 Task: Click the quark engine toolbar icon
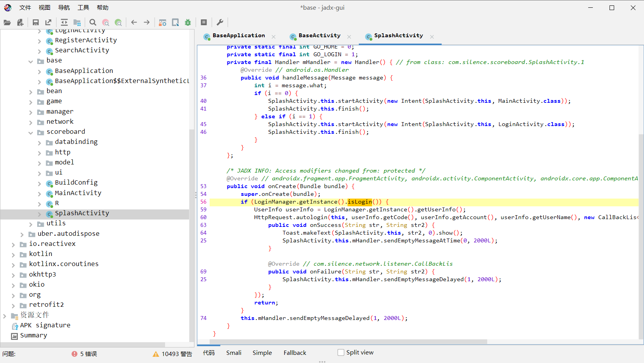(x=176, y=22)
